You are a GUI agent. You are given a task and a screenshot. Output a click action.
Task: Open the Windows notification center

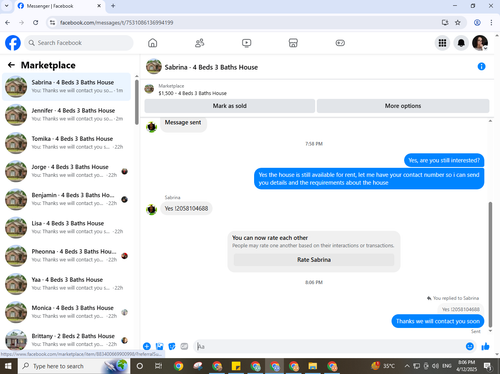click(488, 366)
